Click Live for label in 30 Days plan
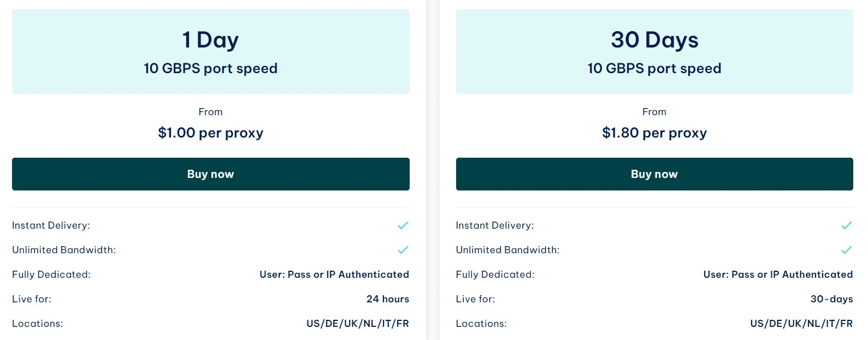868x340 pixels. [x=475, y=299]
